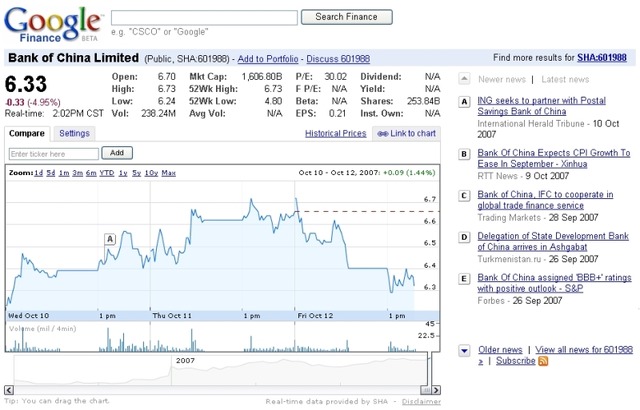This screenshot has width=640, height=410.
Task: Set chart zoom to 6m
Action: 91,173
